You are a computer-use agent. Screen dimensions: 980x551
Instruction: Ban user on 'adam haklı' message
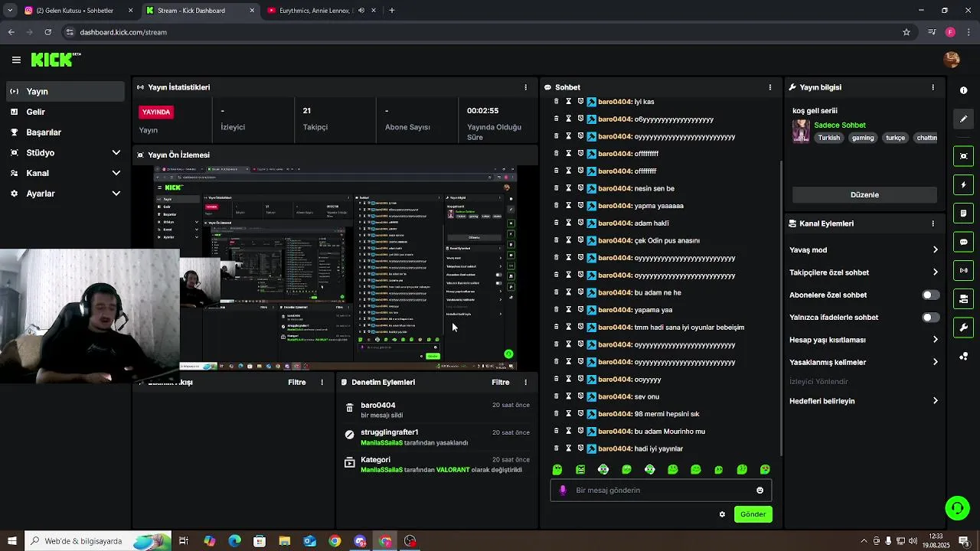(580, 223)
